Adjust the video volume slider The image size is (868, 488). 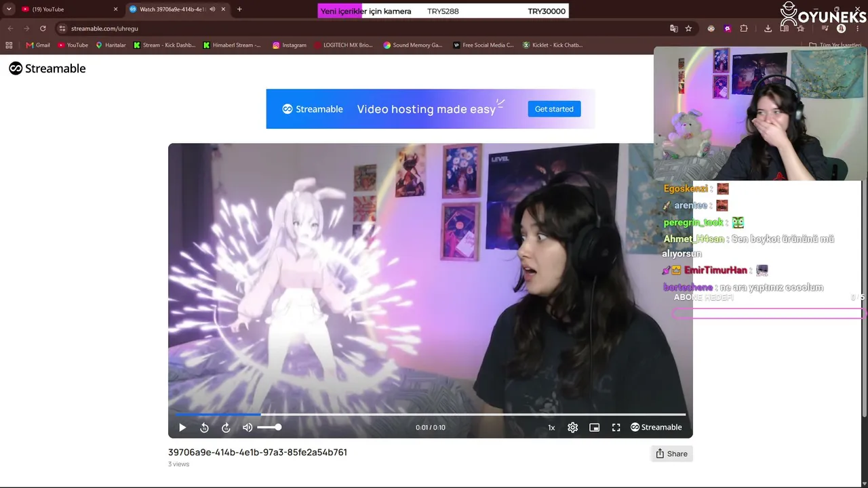[x=269, y=428]
